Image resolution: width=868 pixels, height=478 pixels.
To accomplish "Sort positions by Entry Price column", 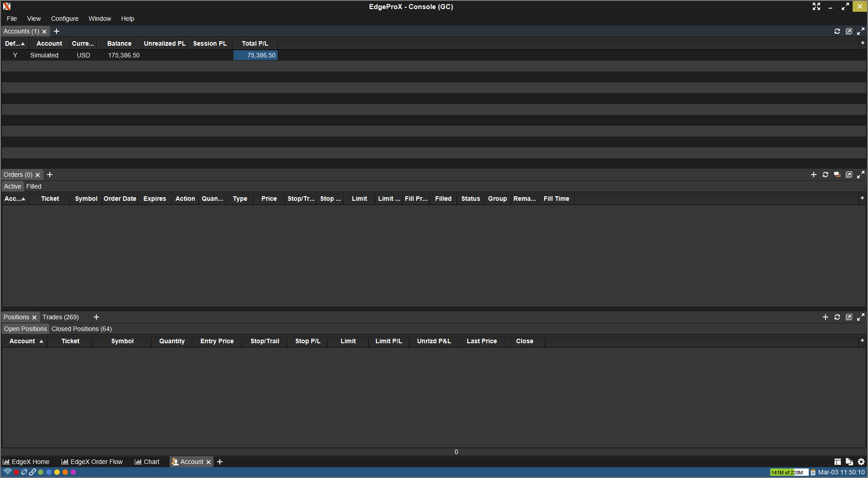I will [x=217, y=341].
